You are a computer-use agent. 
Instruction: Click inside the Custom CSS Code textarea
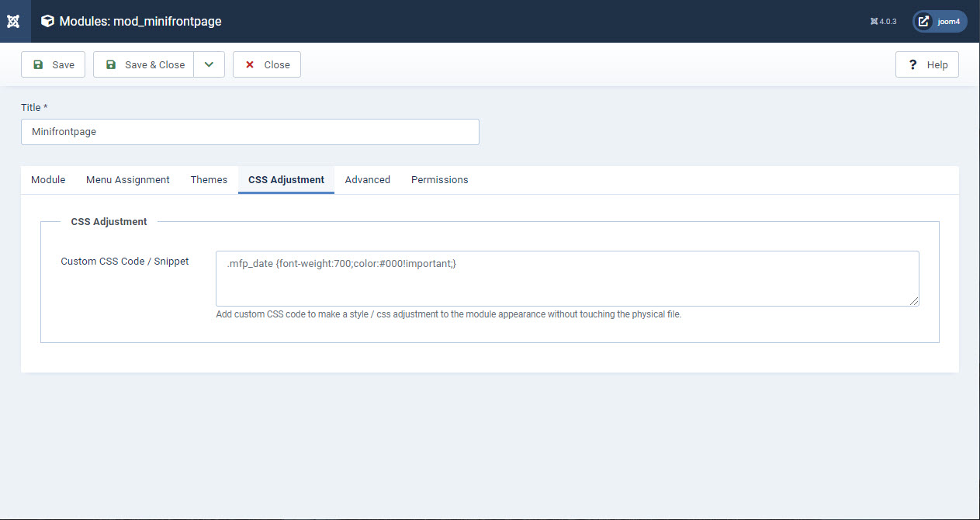pos(566,279)
